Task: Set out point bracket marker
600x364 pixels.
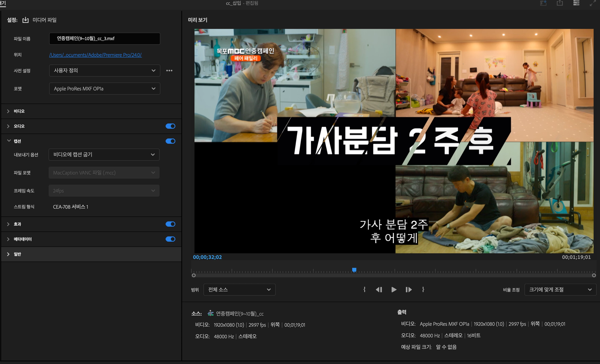Action: coord(423,290)
